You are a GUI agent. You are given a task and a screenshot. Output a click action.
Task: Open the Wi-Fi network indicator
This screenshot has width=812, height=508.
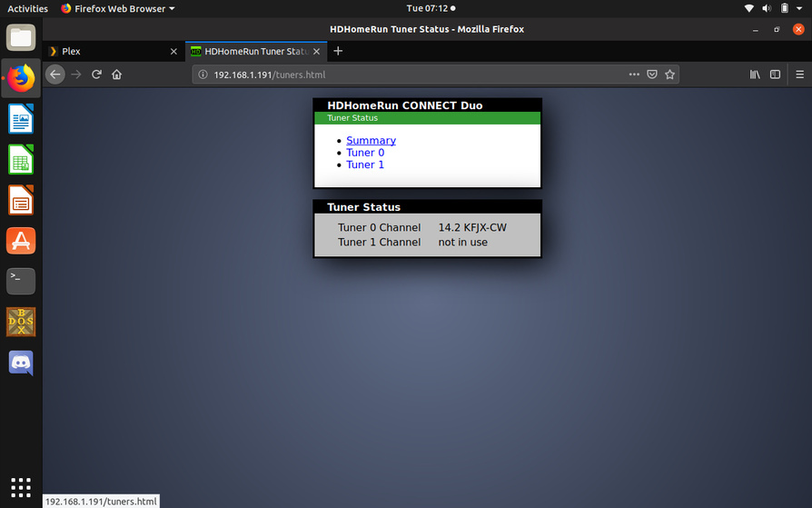748,8
